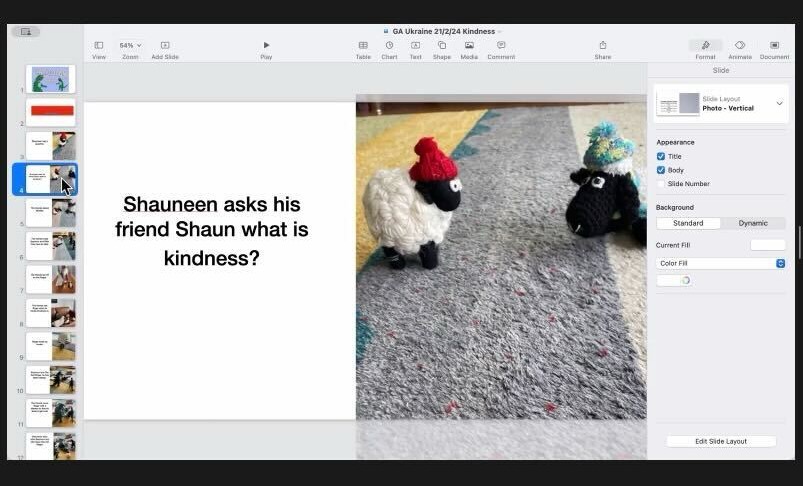This screenshot has width=803, height=486.
Task: Open the Chart insert icon
Action: 389,45
